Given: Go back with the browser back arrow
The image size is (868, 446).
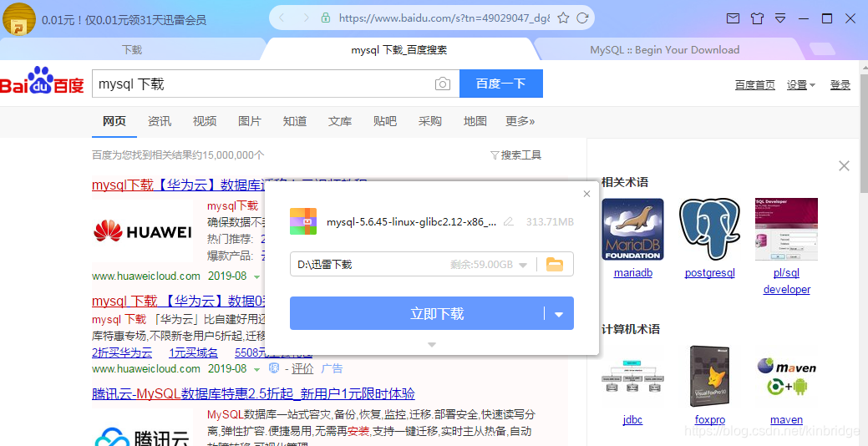Looking at the screenshot, I should pyautogui.click(x=282, y=18).
